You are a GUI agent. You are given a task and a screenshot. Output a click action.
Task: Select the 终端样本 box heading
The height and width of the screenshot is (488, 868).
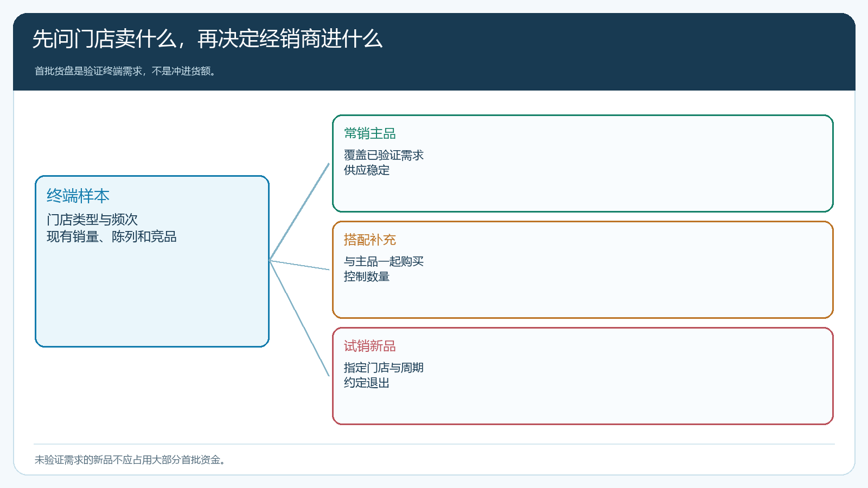click(78, 196)
